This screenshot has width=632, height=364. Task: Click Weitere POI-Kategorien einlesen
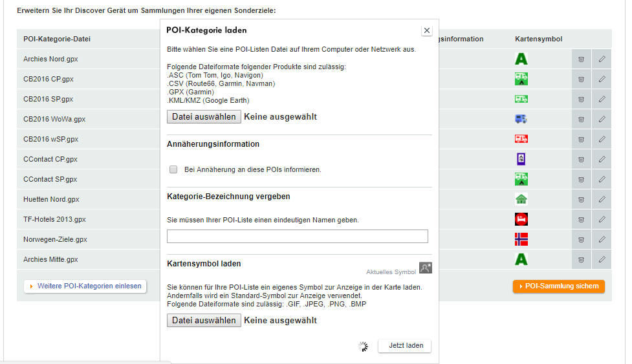point(85,286)
